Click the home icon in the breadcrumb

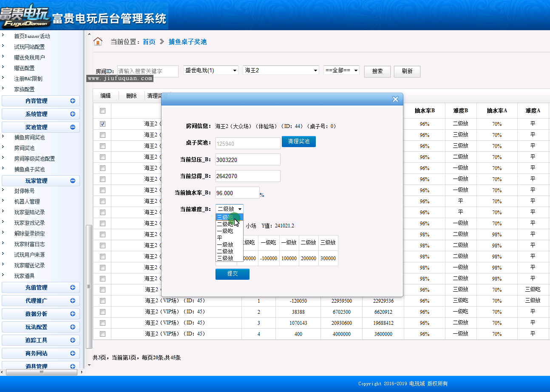click(x=98, y=41)
